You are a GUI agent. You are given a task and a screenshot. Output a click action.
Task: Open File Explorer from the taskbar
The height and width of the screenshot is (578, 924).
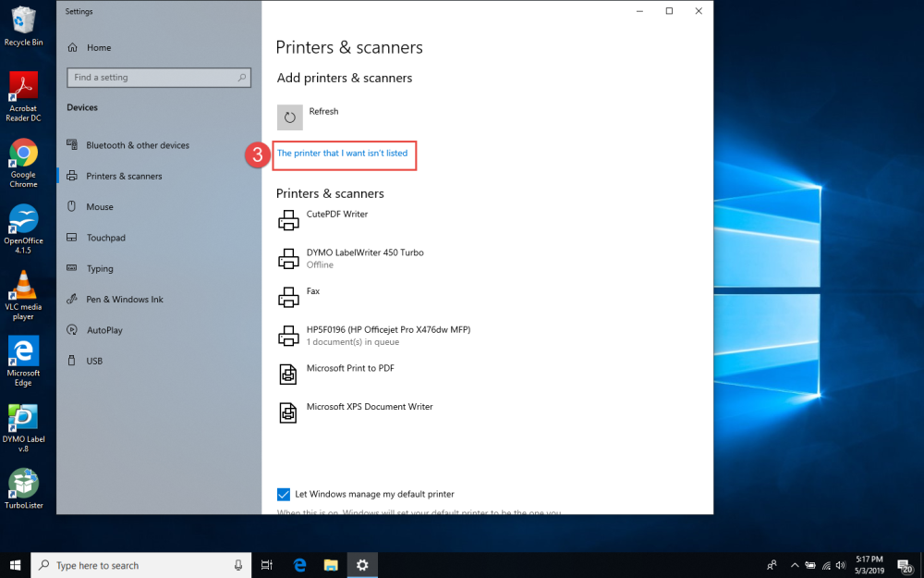(x=331, y=565)
